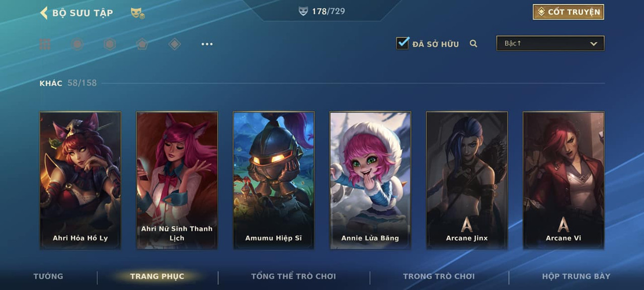Select the grid all-skins filter icon

[45, 44]
